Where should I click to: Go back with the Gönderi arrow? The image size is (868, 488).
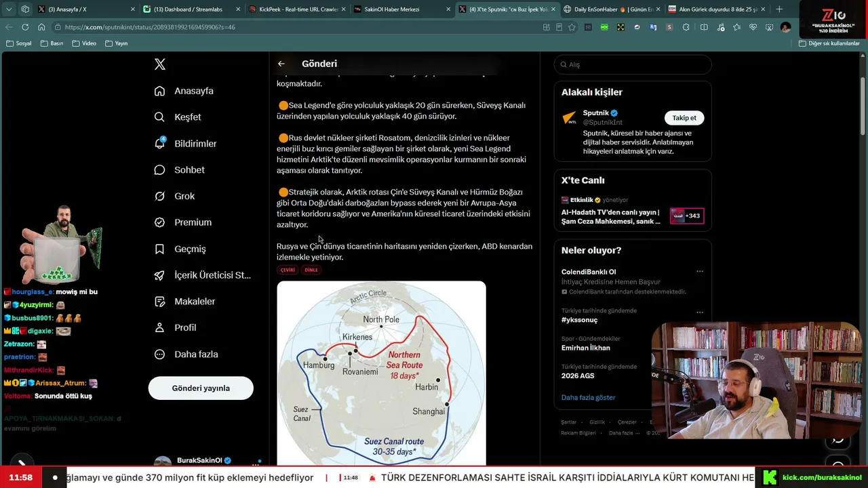[281, 64]
